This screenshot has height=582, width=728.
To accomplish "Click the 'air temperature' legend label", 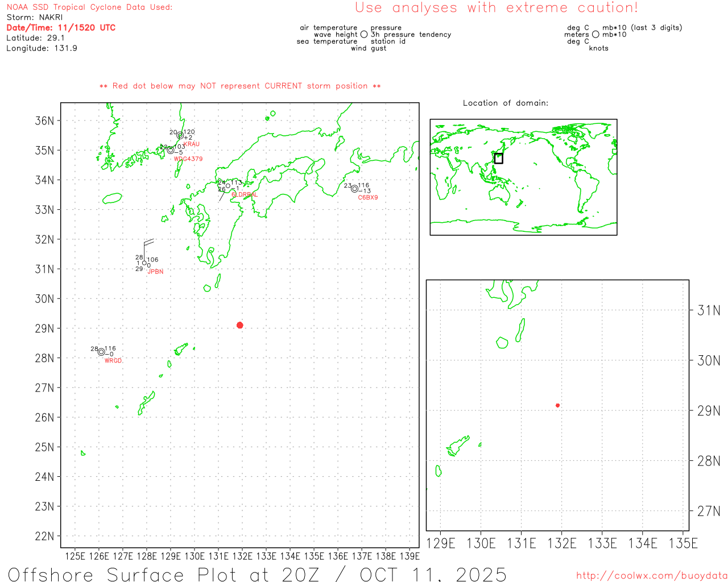I will [x=329, y=28].
